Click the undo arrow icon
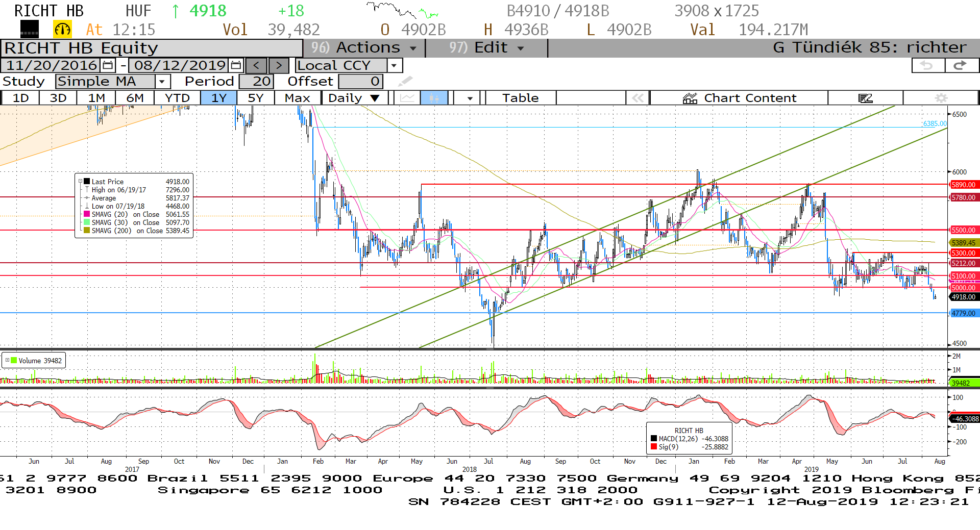 click(927, 65)
